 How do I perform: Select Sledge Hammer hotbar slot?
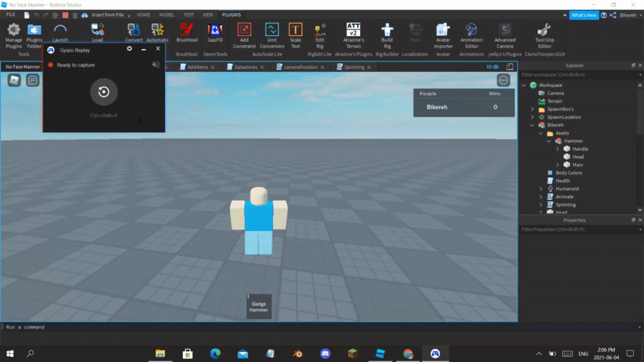click(x=259, y=306)
